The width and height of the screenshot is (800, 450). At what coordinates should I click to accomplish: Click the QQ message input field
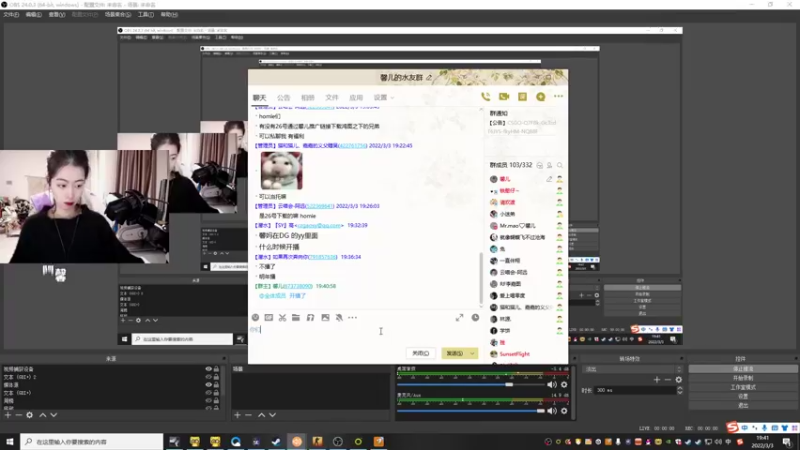[365, 335]
